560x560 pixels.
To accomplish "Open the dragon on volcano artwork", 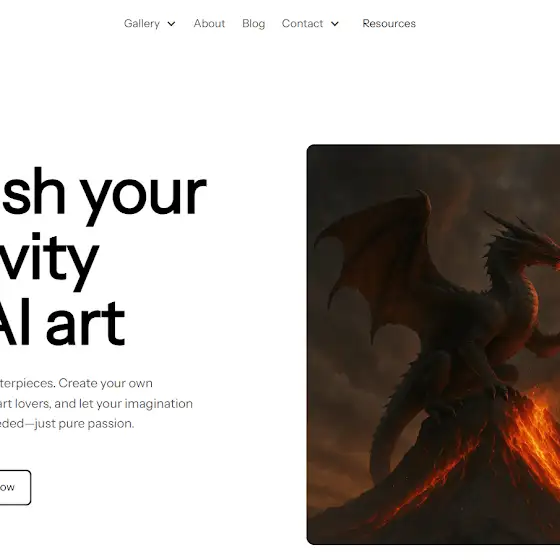I will click(x=433, y=344).
